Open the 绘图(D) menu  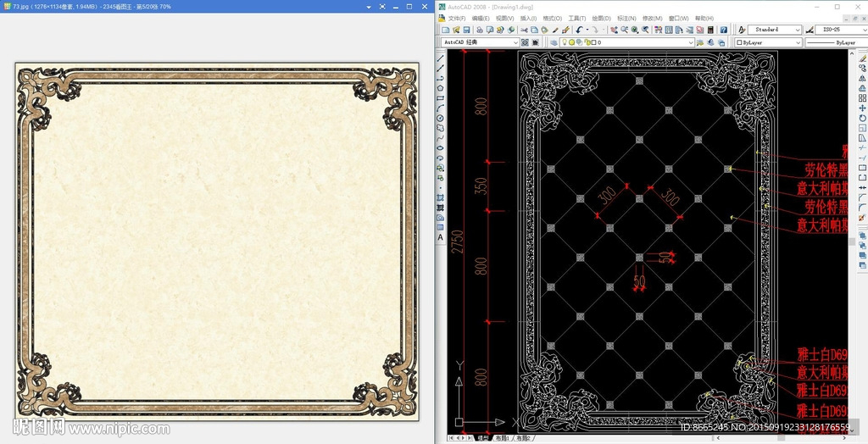[x=602, y=18]
